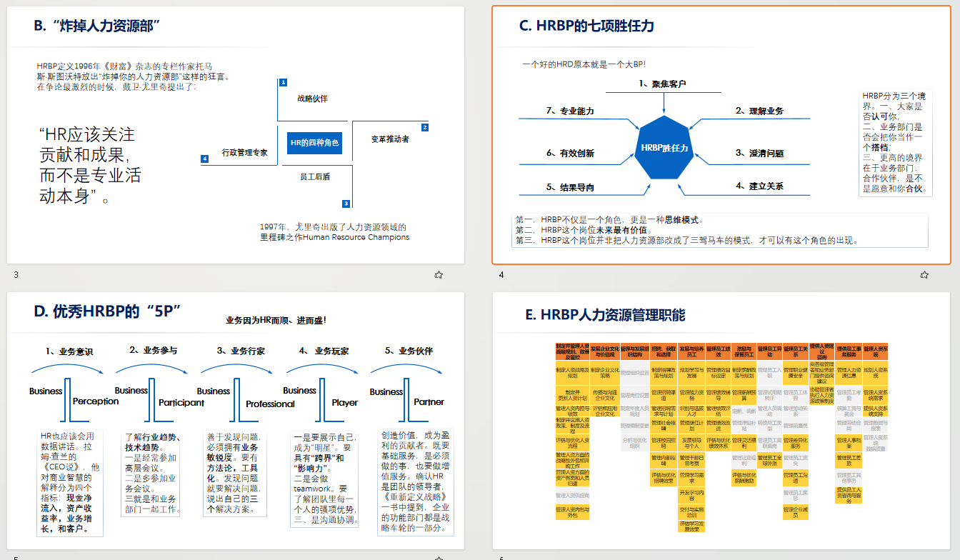
Task: Click the word Perception
Action: coord(96,401)
